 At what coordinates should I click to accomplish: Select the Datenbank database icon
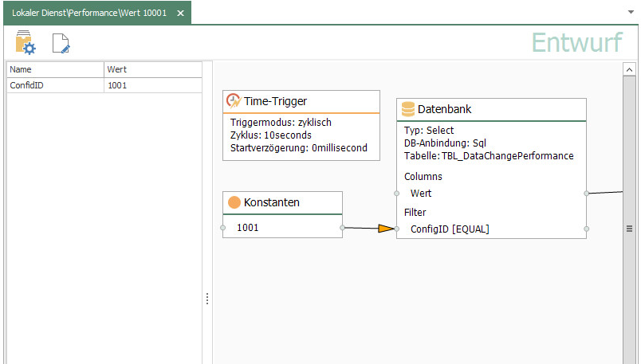(407, 109)
